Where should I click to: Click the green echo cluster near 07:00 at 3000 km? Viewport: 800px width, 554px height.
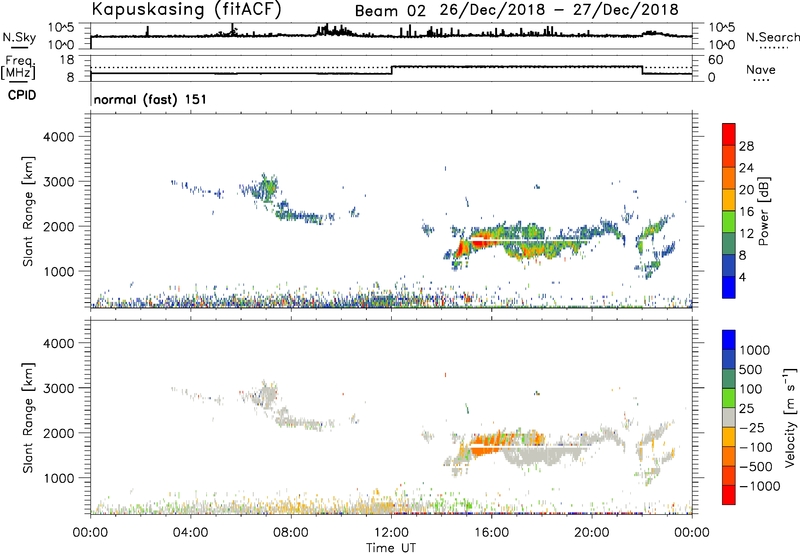(268, 189)
